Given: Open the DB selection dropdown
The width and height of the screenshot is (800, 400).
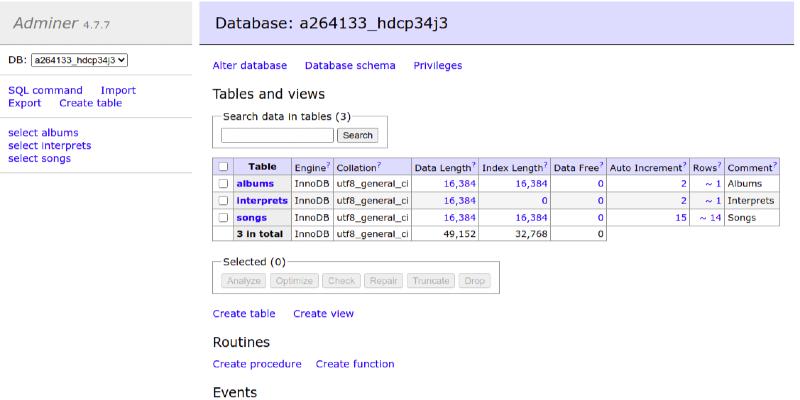Looking at the screenshot, I should (80, 60).
